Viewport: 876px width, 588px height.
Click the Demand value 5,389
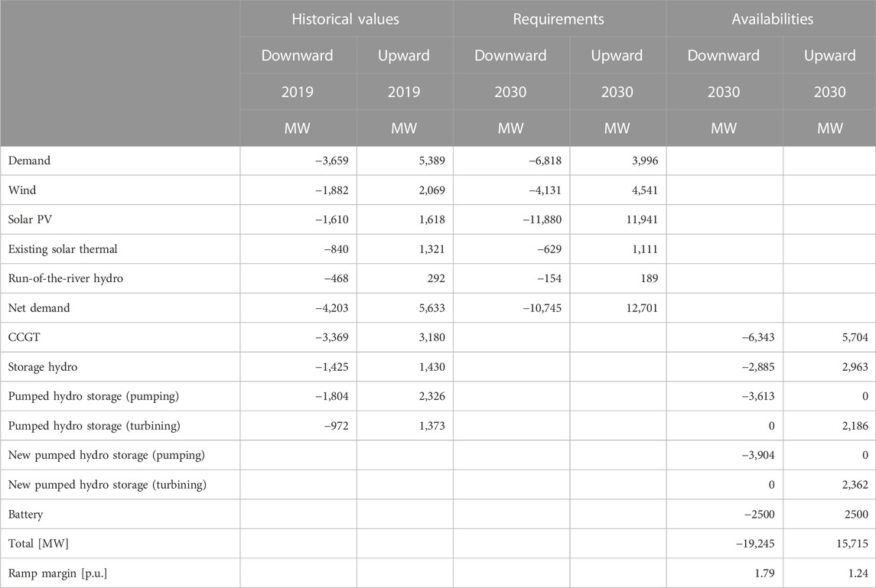click(430, 161)
